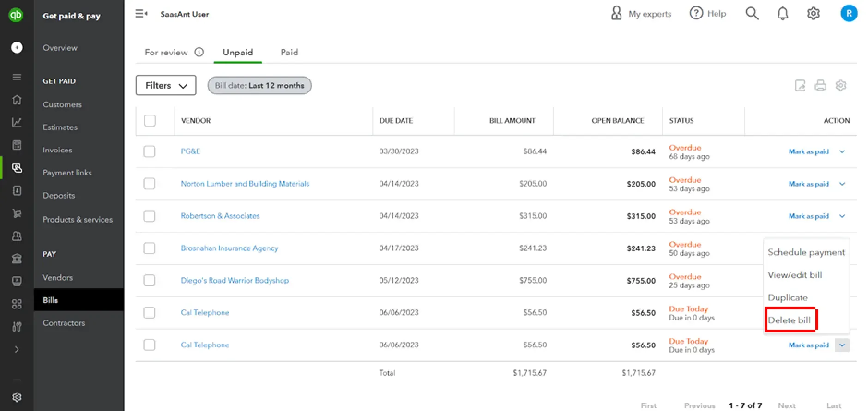
Task: Open Help question mark icon
Action: pyautogui.click(x=696, y=13)
